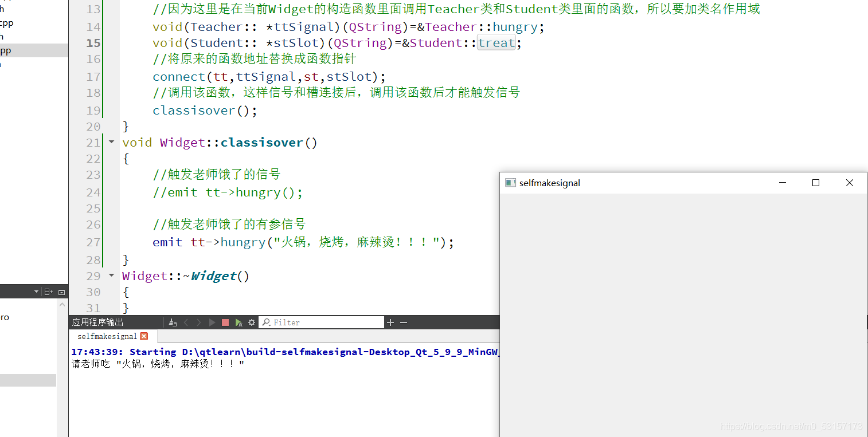Screen dimensions: 868x437
Task: Click 'classisover' function name on line 21
Action: pos(262,143)
